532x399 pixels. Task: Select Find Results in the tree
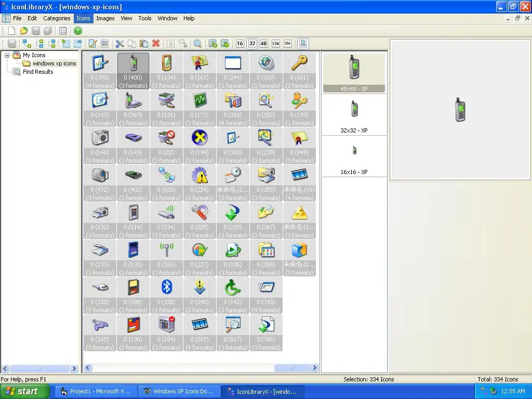tap(33, 72)
